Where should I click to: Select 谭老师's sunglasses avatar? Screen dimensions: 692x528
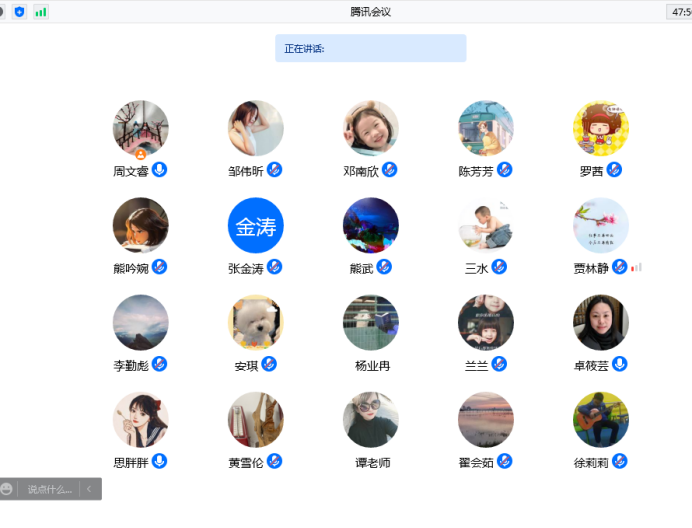[x=371, y=419]
